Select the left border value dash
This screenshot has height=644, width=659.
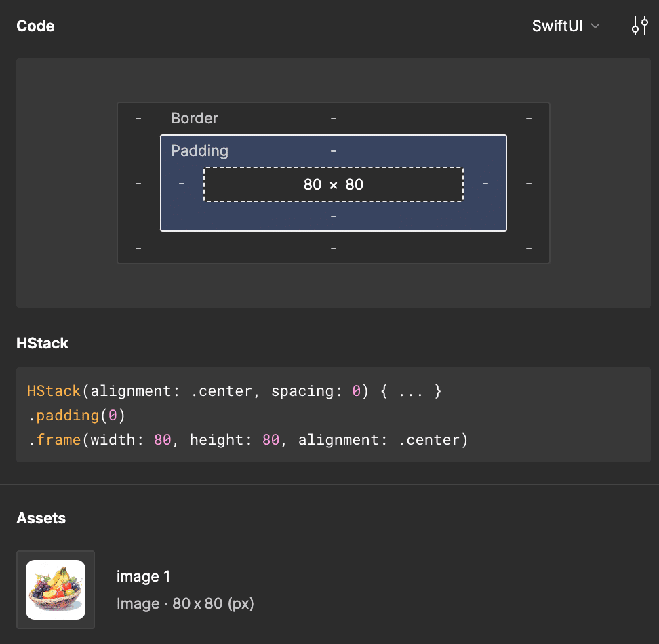tap(138, 184)
